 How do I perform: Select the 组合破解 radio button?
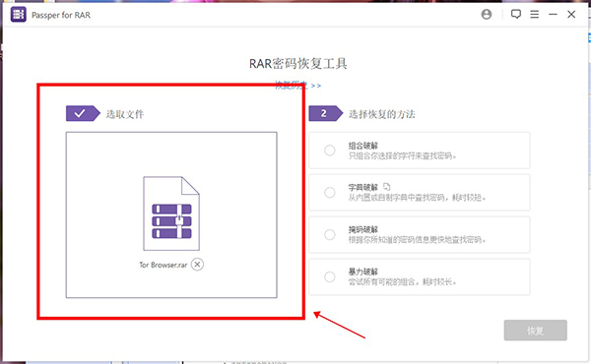(330, 151)
